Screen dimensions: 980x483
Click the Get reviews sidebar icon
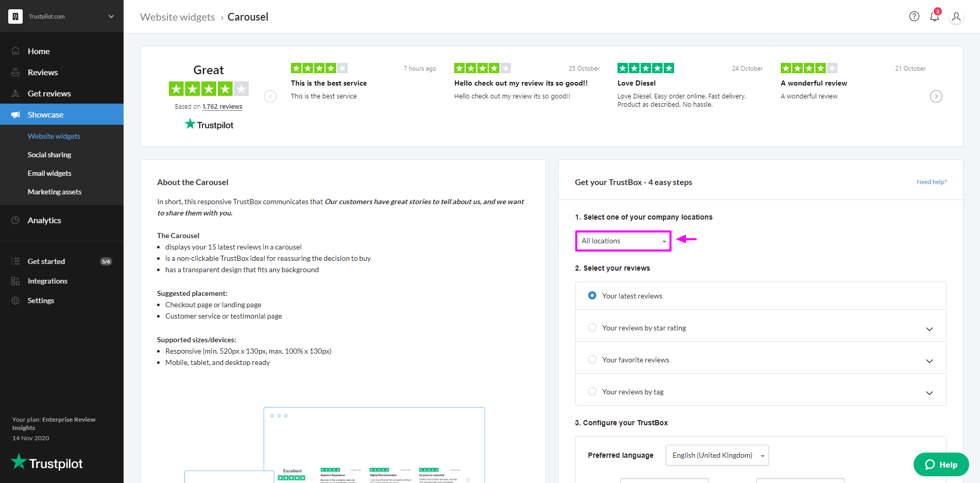tap(15, 93)
